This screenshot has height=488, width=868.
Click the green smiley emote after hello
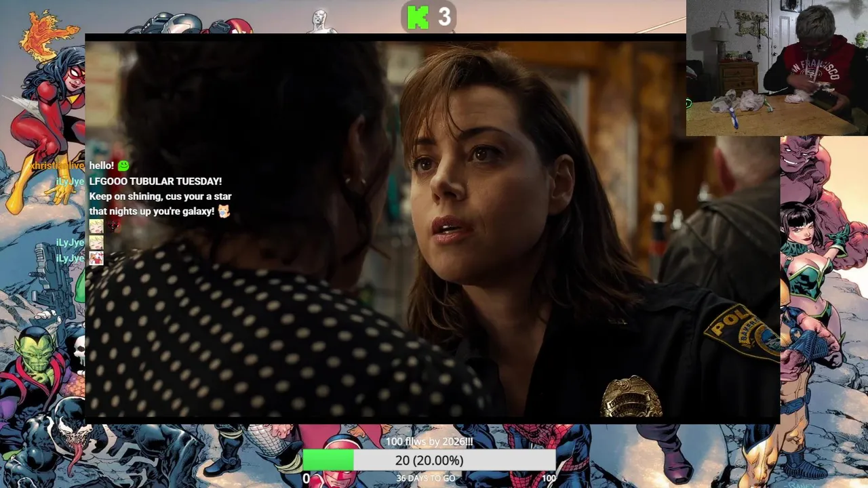tap(123, 165)
